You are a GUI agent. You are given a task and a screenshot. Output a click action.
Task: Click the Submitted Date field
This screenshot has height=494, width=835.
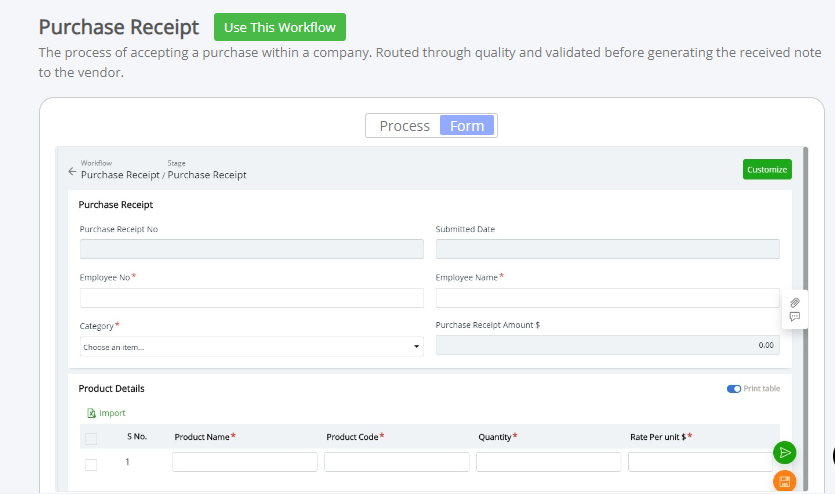tap(608, 249)
